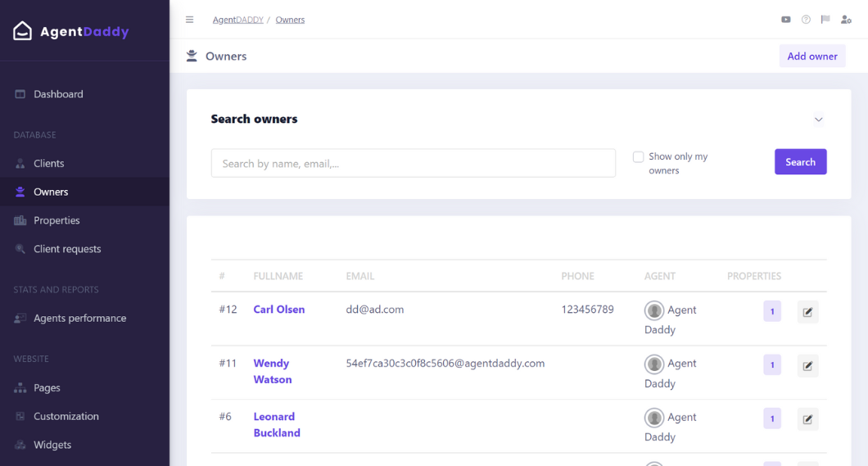The height and width of the screenshot is (466, 868).
Task: Click Wendy Watson's properties count badge
Action: click(x=771, y=364)
